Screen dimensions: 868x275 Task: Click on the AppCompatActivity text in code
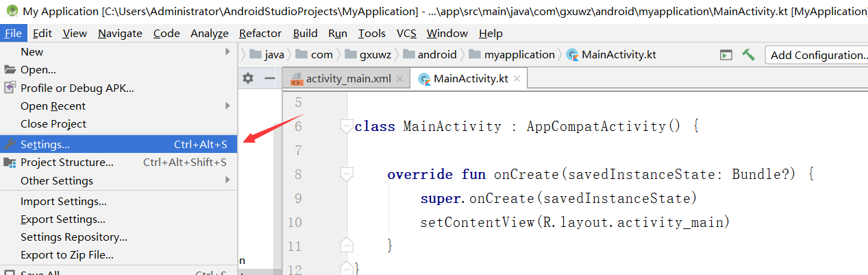597,126
